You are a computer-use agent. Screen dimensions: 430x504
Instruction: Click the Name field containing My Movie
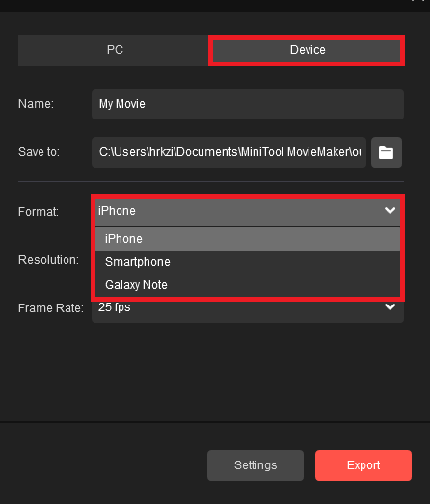click(248, 104)
